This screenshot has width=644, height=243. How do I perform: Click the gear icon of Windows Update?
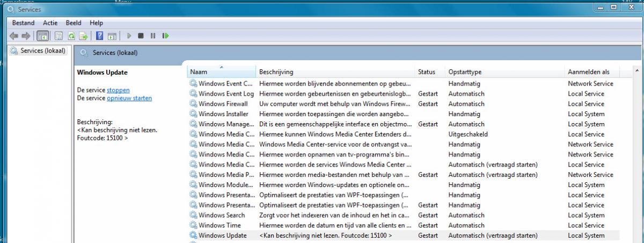(x=193, y=235)
